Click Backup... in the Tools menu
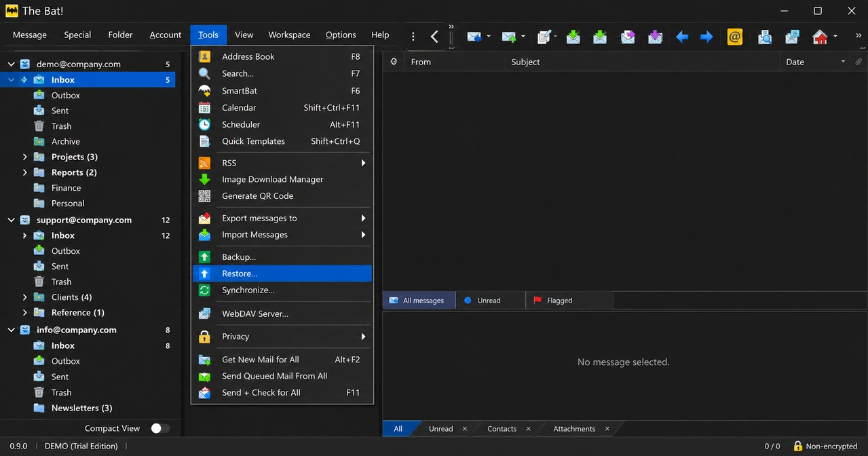The height and width of the screenshot is (456, 868). point(282,256)
